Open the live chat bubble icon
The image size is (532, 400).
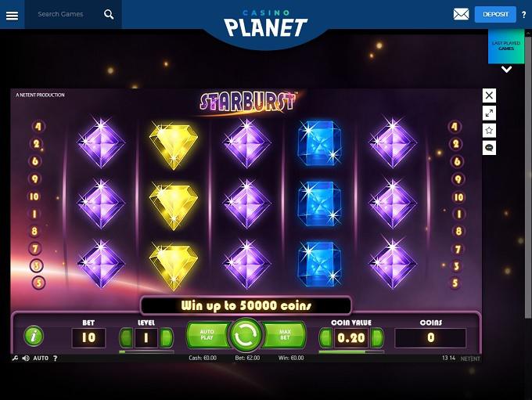click(489, 148)
